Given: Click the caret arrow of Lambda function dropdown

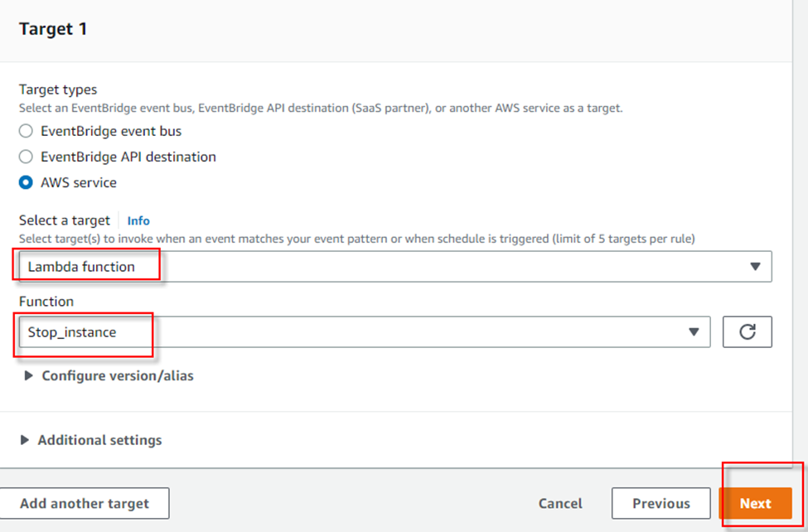Looking at the screenshot, I should point(755,267).
